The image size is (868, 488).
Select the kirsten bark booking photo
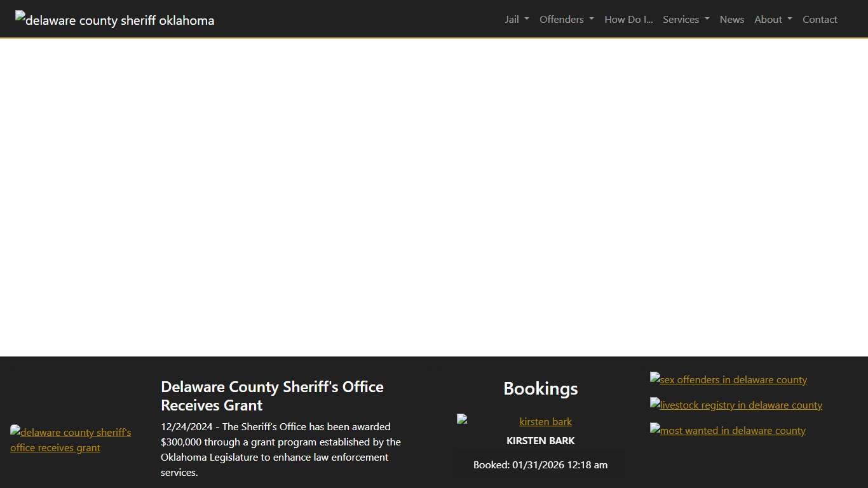click(461, 419)
